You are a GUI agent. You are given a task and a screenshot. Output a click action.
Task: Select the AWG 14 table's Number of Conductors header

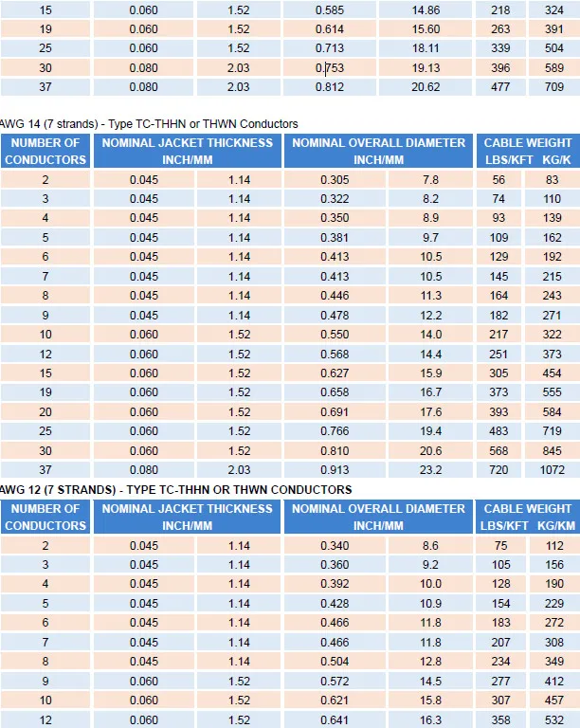click(45, 151)
